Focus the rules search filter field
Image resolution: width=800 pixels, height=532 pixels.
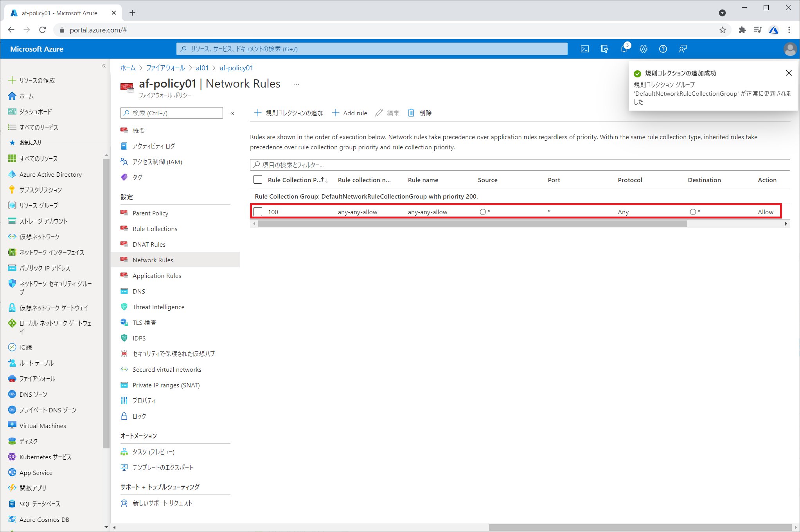click(x=520, y=165)
